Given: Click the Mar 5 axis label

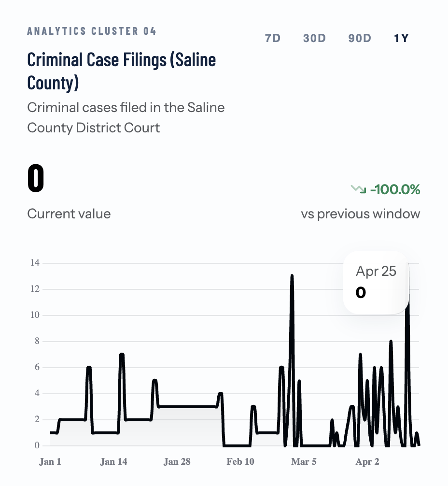Looking at the screenshot, I should [x=304, y=462].
